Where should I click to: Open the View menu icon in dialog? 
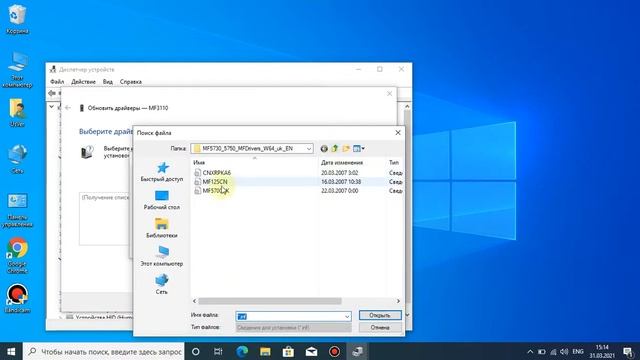[x=359, y=149]
